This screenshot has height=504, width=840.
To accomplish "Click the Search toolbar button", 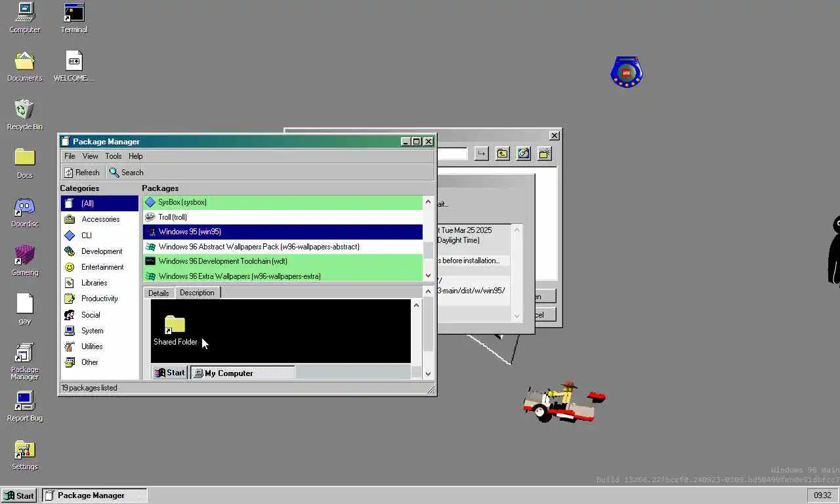I will 126,173.
